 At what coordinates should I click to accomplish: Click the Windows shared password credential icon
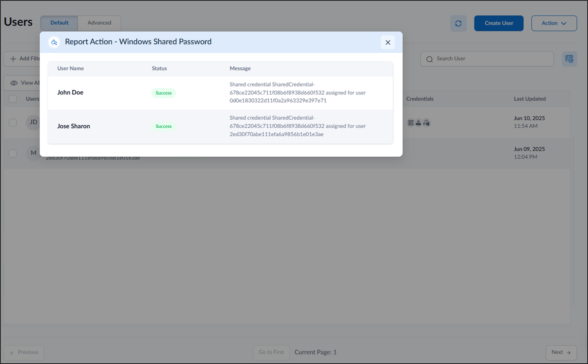(x=426, y=123)
